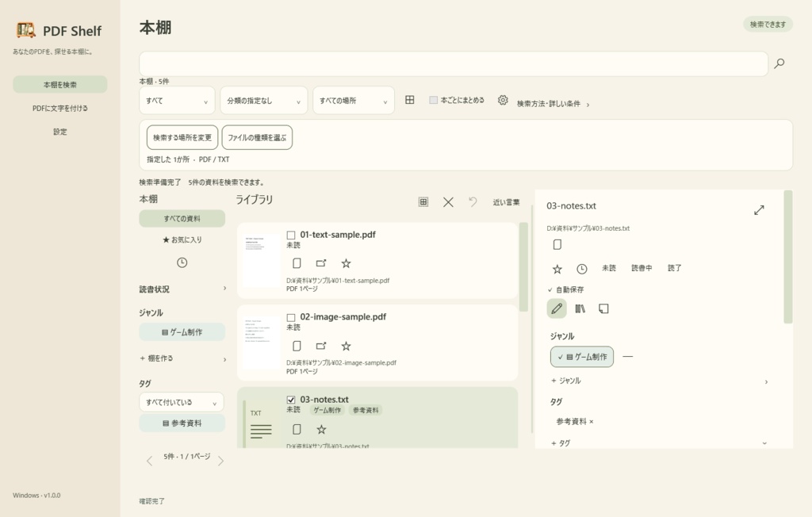Screen dimensions: 812x517
Task: Open 01-text-sample.pdf with its document icon
Action: pos(297,263)
